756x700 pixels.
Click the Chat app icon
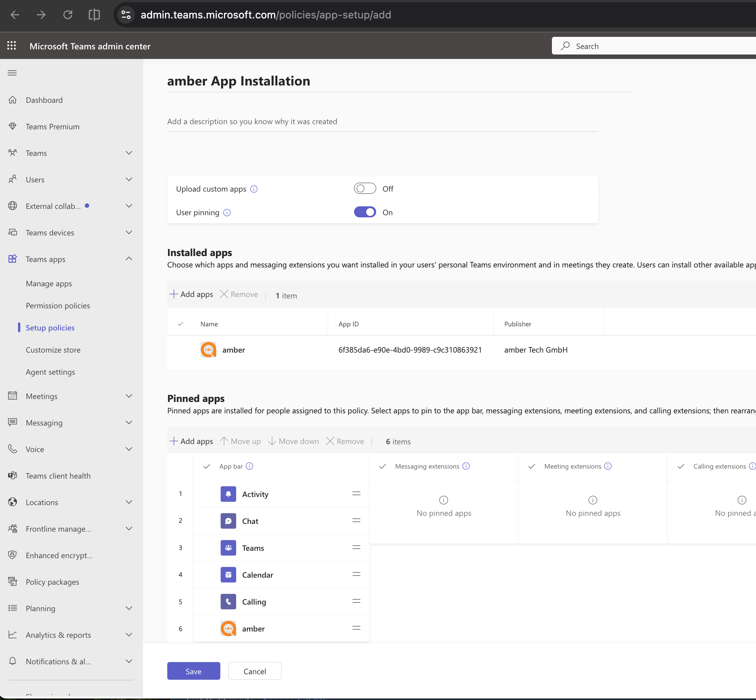point(228,521)
